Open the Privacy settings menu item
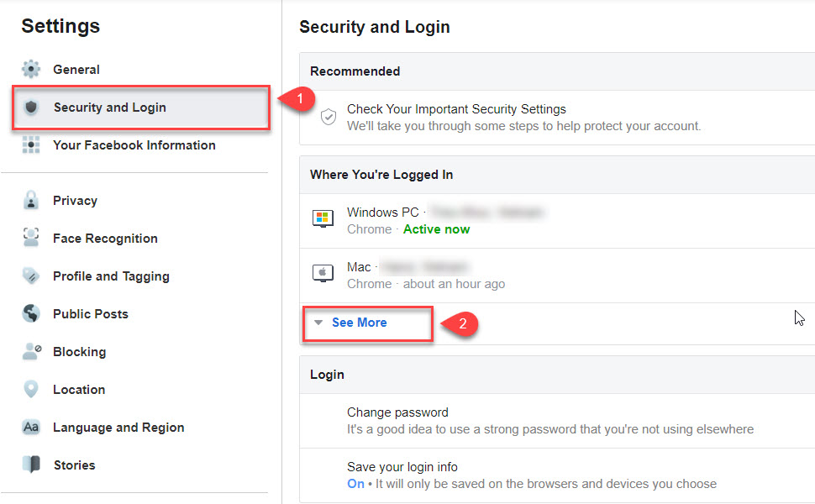 [75, 201]
